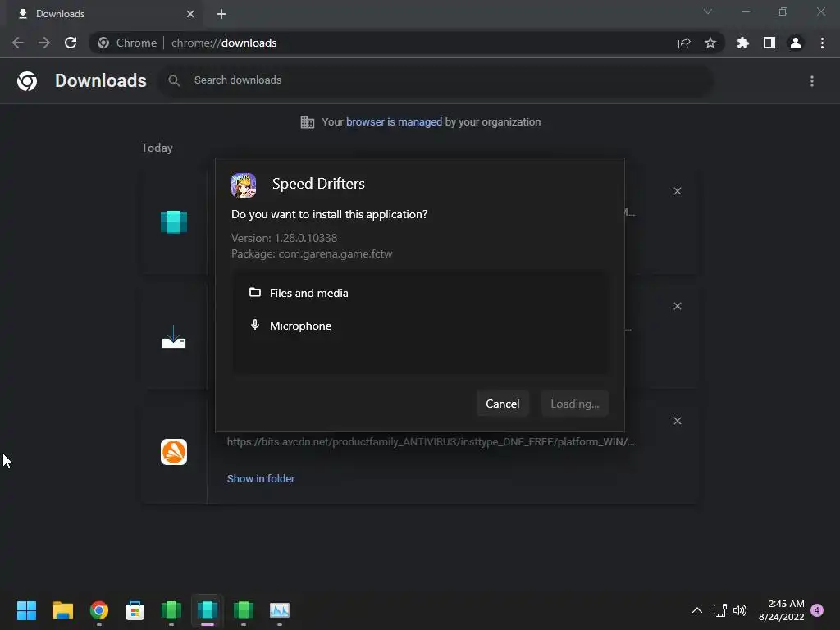Open the volume speaker tray icon

pos(740,610)
